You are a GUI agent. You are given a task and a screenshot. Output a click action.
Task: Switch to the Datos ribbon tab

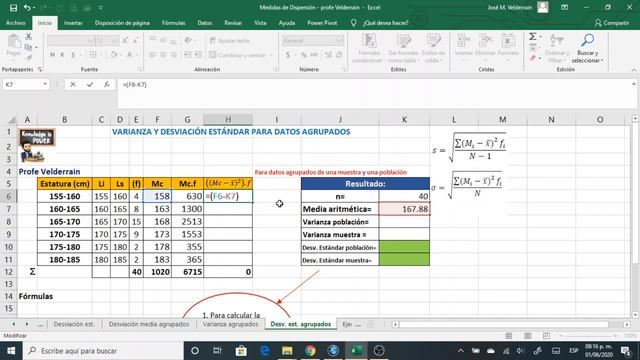click(204, 23)
